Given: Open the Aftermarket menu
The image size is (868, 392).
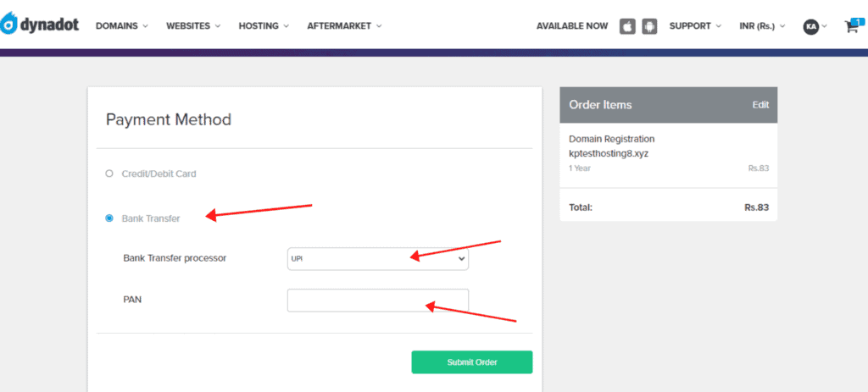Looking at the screenshot, I should coord(344,26).
